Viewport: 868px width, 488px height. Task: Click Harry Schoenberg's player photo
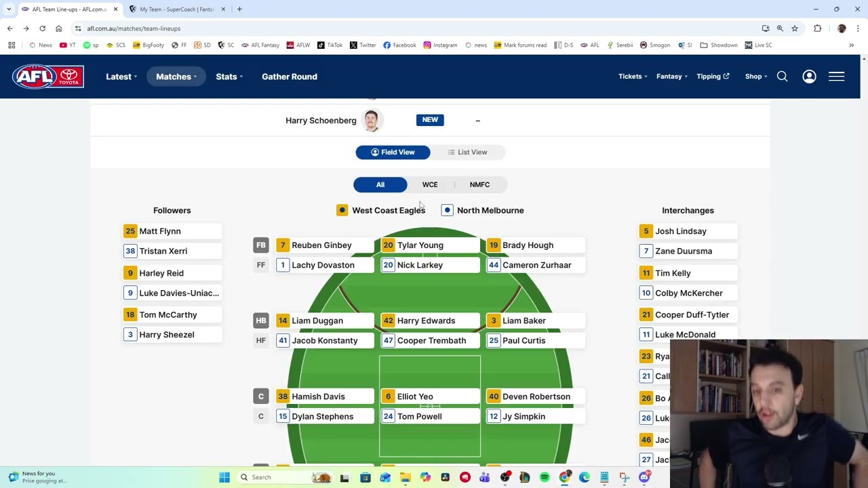coord(371,121)
